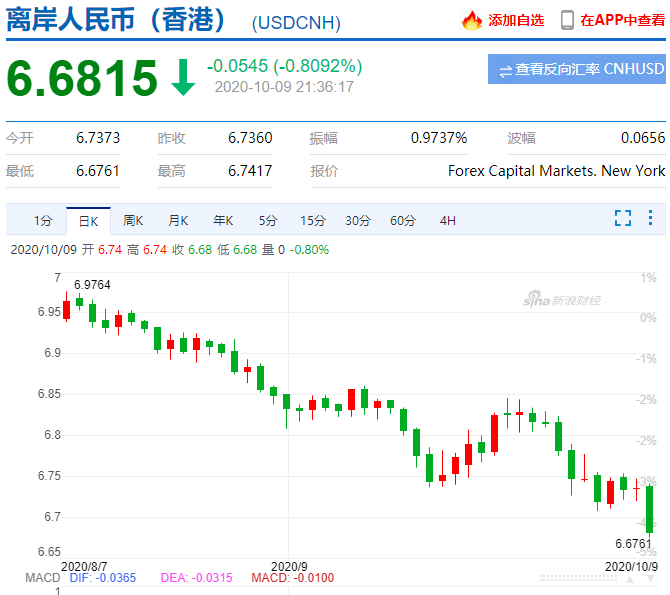
Task: Switch to the 周K weekly tab
Action: pos(133,220)
